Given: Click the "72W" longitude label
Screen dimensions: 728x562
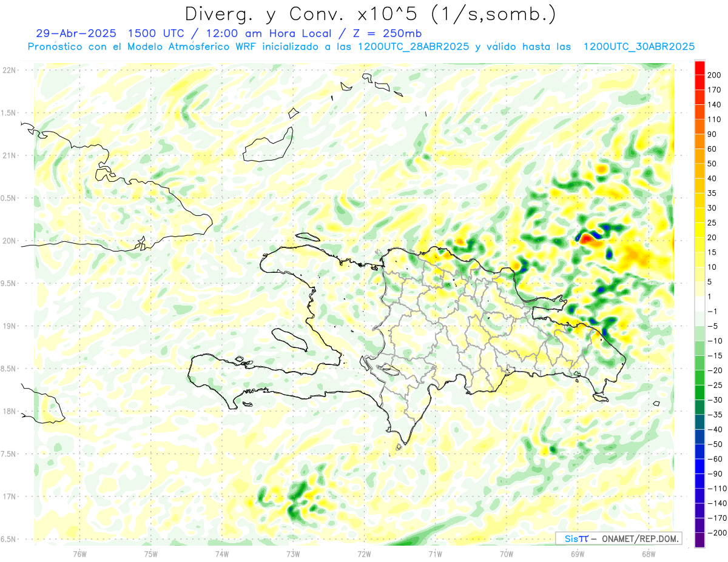Looking at the screenshot, I should click(x=364, y=554).
